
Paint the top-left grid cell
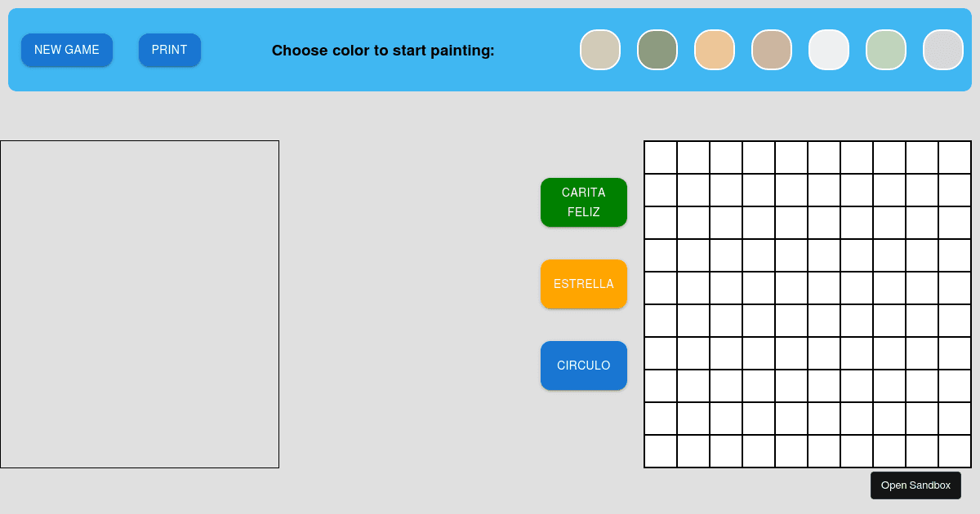point(661,157)
